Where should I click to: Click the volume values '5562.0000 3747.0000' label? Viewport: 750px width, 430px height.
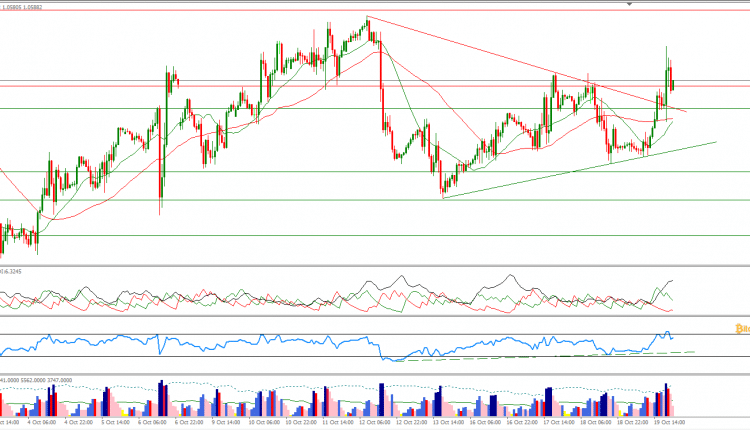(46, 380)
